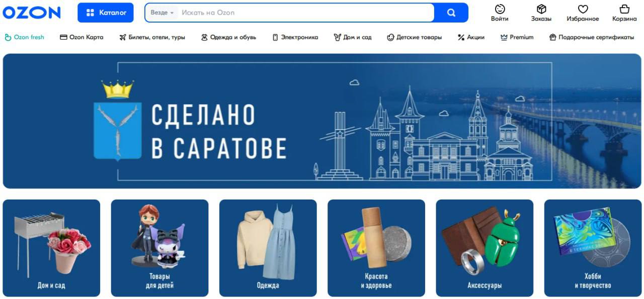Open the Сделано в Саратове banner
Image resolution: width=644 pixels, height=299 pixels.
pyautogui.click(x=322, y=121)
